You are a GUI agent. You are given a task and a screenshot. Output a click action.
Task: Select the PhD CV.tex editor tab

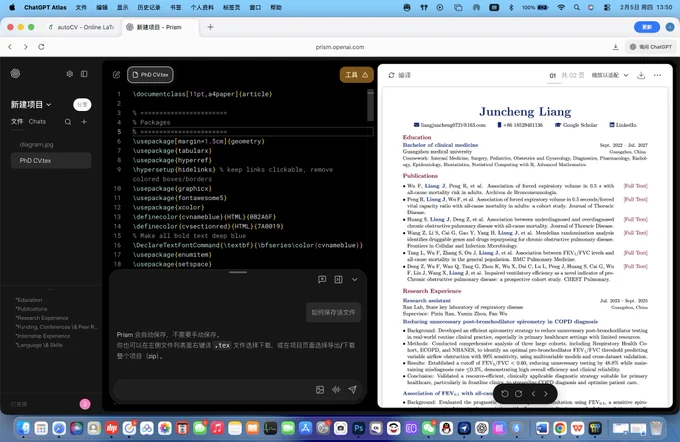[x=150, y=75]
